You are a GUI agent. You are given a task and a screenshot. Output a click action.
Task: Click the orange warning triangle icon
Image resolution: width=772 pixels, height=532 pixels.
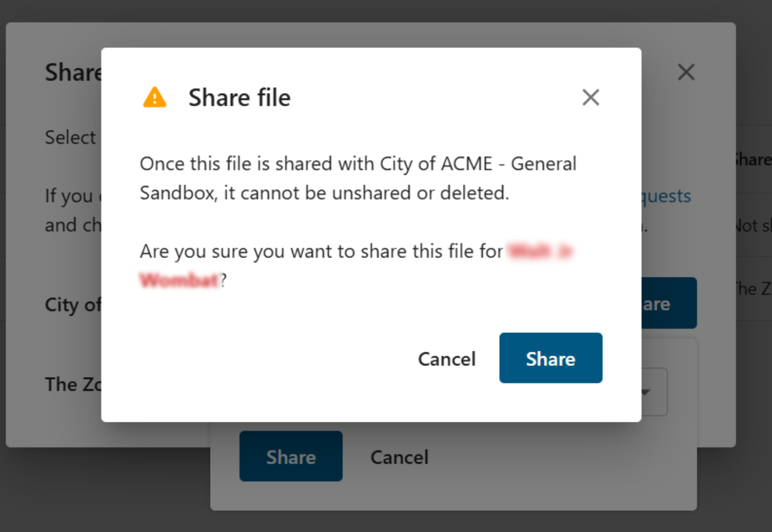(x=155, y=97)
